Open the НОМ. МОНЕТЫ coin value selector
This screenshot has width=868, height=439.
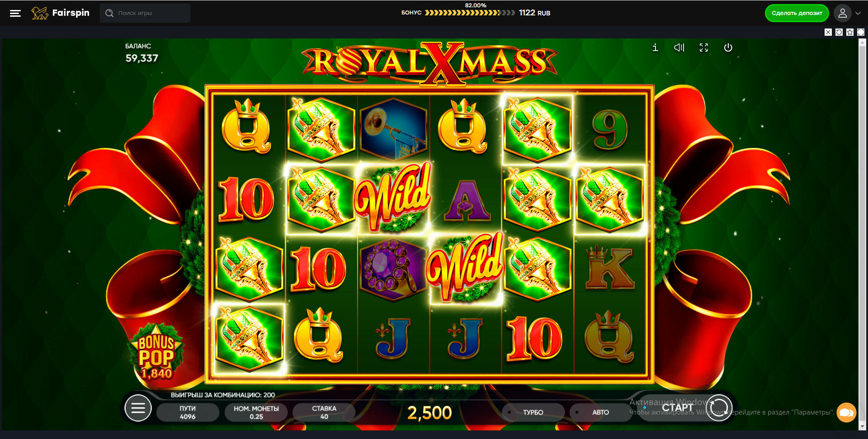point(256,412)
